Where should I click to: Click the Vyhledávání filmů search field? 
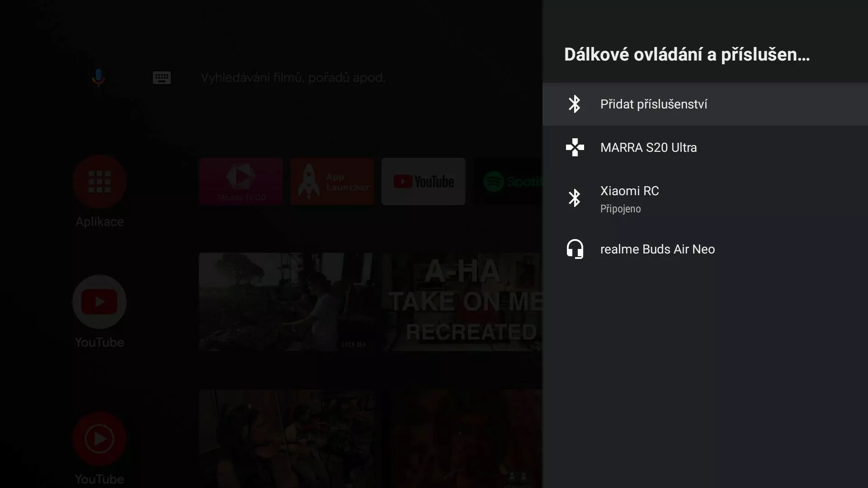click(x=293, y=78)
